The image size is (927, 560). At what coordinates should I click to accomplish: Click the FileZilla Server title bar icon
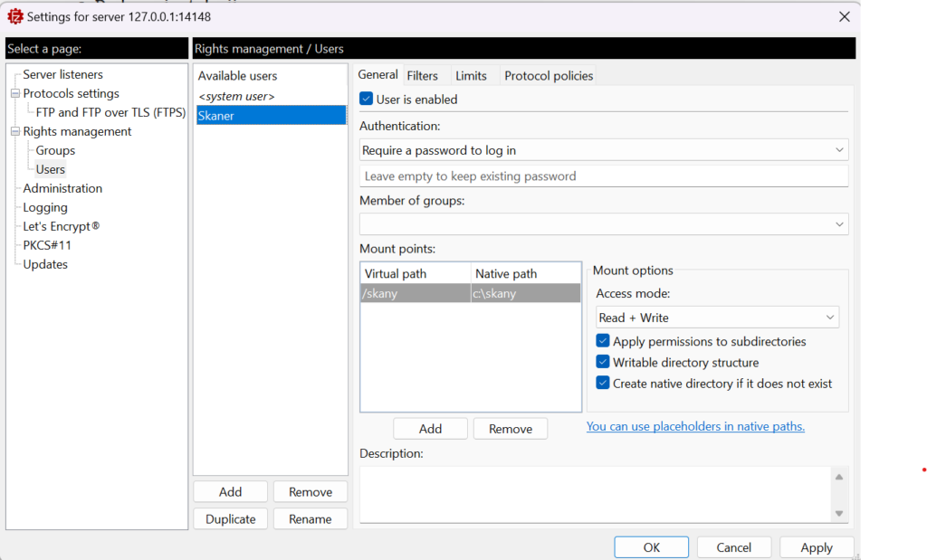pos(14,16)
